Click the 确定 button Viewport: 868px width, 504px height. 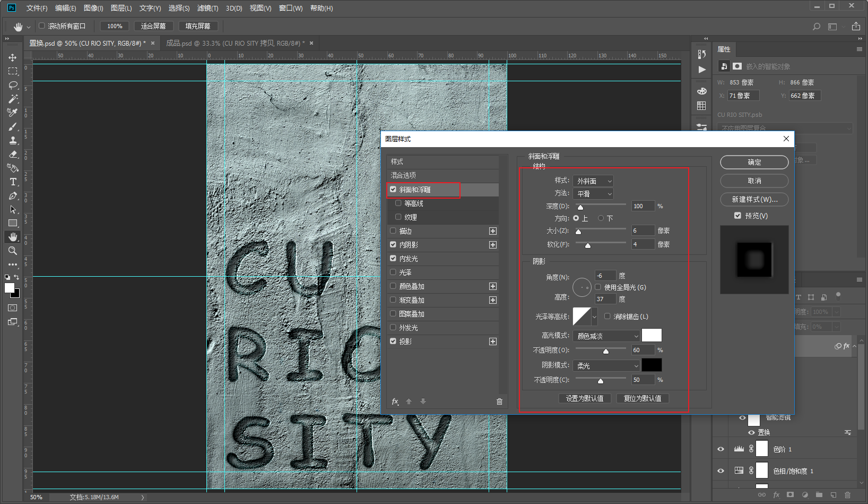754,162
